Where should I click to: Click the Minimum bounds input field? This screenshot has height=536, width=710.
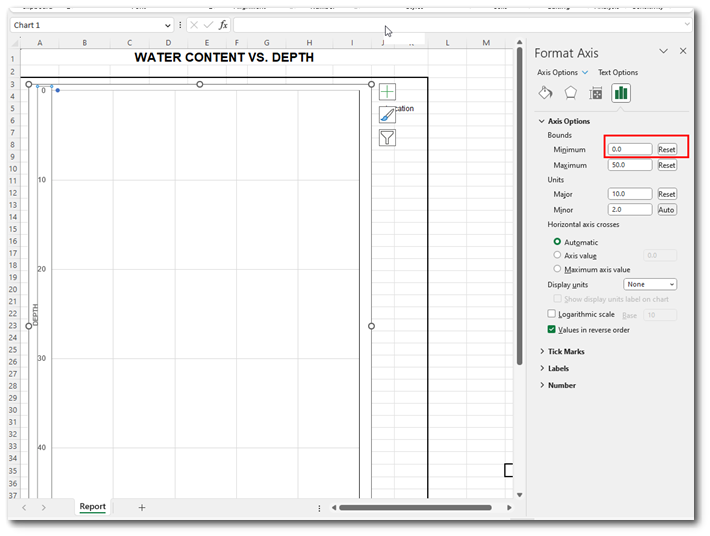coord(630,149)
